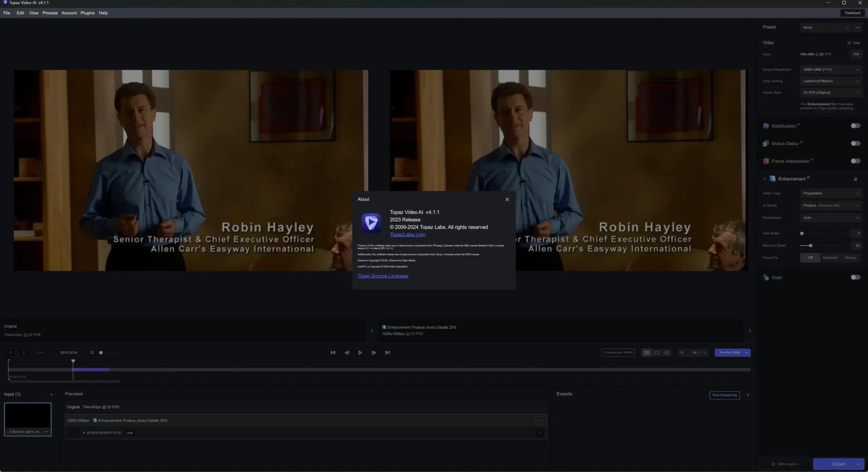The width and height of the screenshot is (868, 472).
Task: Enable the Stabilization toggle
Action: tap(855, 126)
